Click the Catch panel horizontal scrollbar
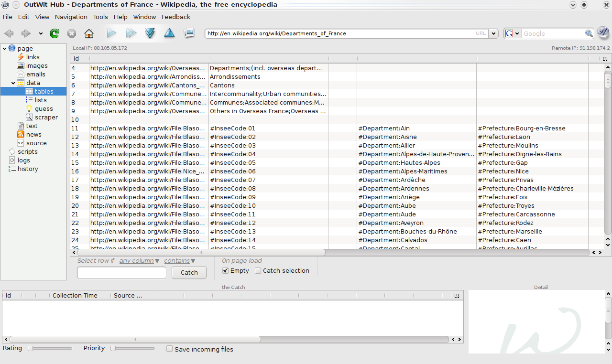 136,339
